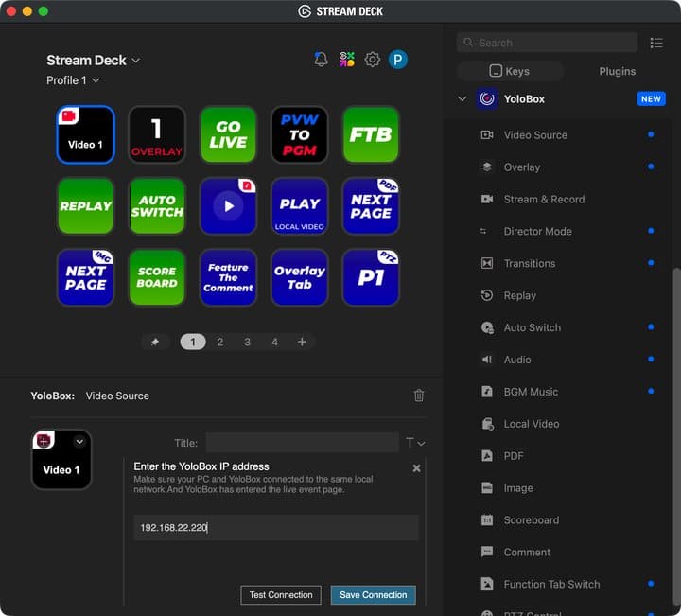Select the 1 OVERLAY key
Screen dimensions: 681x616
pos(157,134)
